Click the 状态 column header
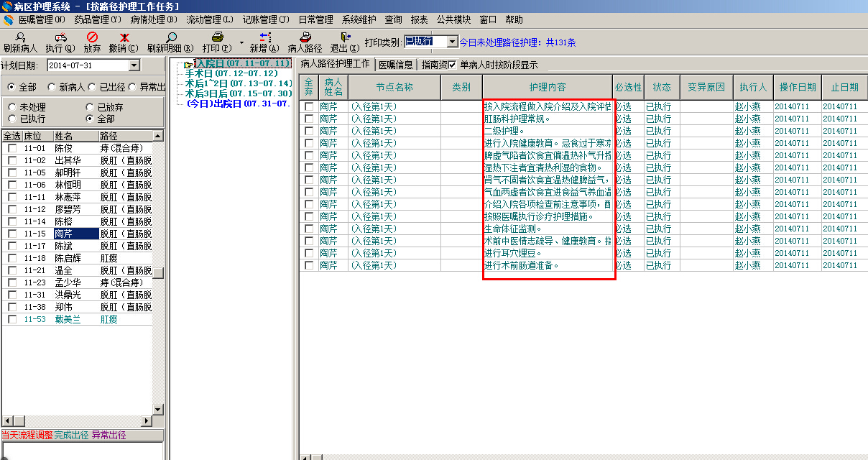Image resolution: width=868 pixels, height=460 pixels. (x=662, y=87)
